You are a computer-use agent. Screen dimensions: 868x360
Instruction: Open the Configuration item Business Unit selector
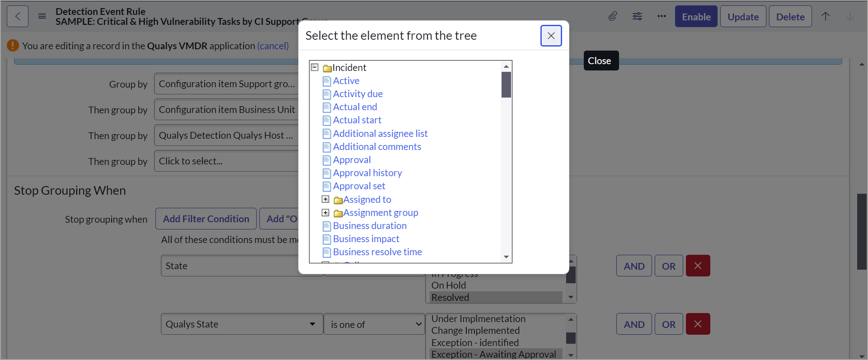(x=226, y=110)
